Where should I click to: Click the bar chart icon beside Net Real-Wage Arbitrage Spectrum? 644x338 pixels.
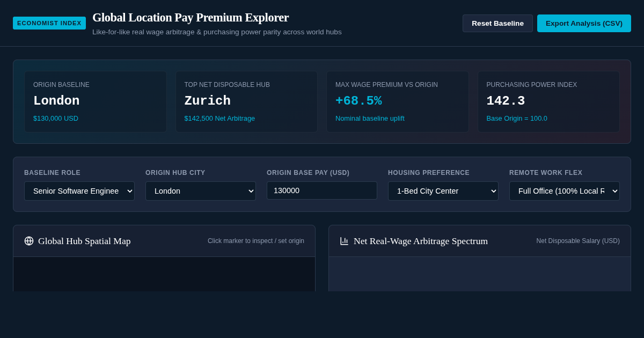[345, 241]
